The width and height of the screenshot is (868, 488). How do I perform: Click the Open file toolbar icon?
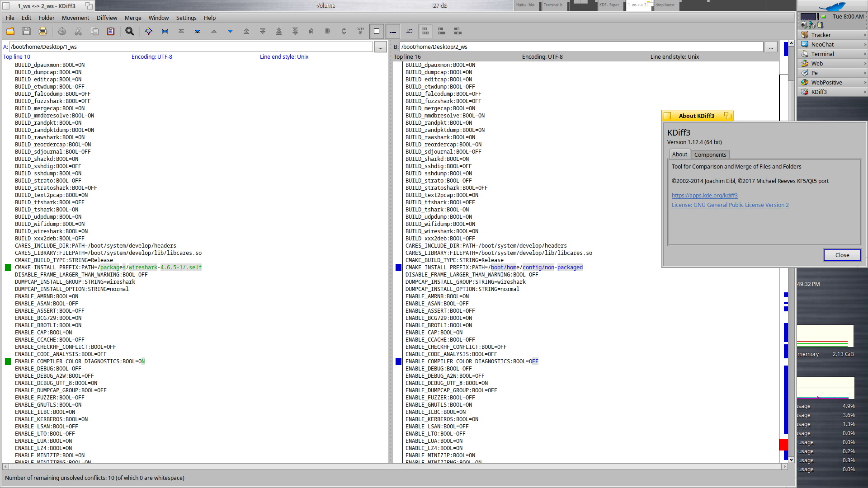click(10, 31)
